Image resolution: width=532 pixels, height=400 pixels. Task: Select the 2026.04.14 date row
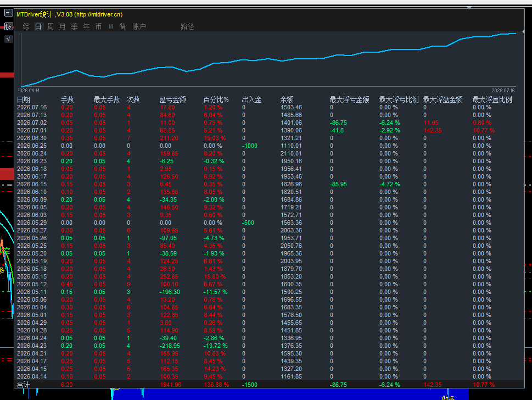tap(32, 376)
